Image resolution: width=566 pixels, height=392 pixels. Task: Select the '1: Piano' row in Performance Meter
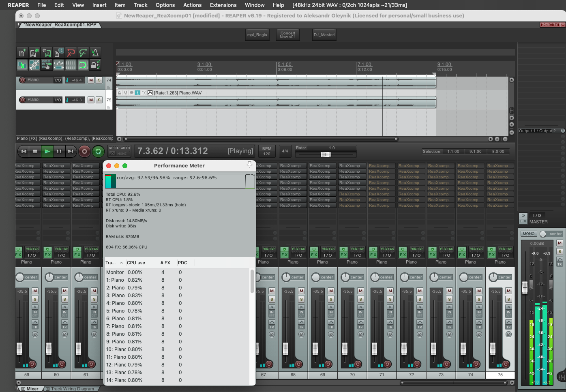click(177, 280)
